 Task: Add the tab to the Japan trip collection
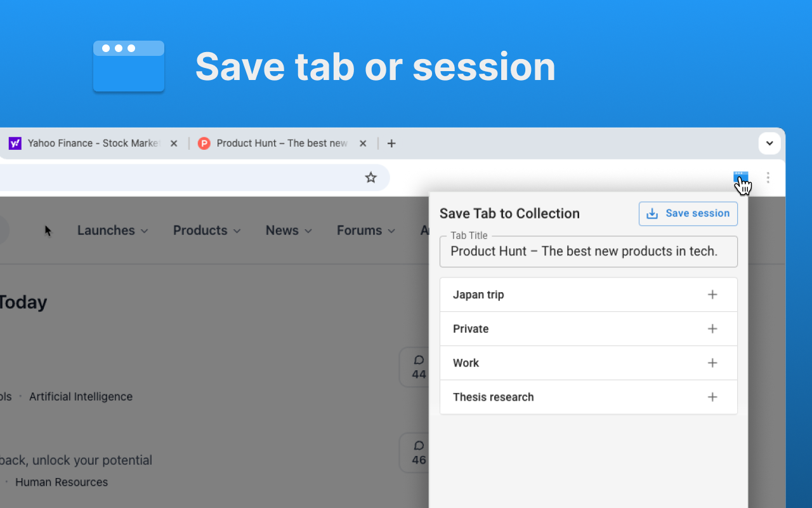coord(712,295)
